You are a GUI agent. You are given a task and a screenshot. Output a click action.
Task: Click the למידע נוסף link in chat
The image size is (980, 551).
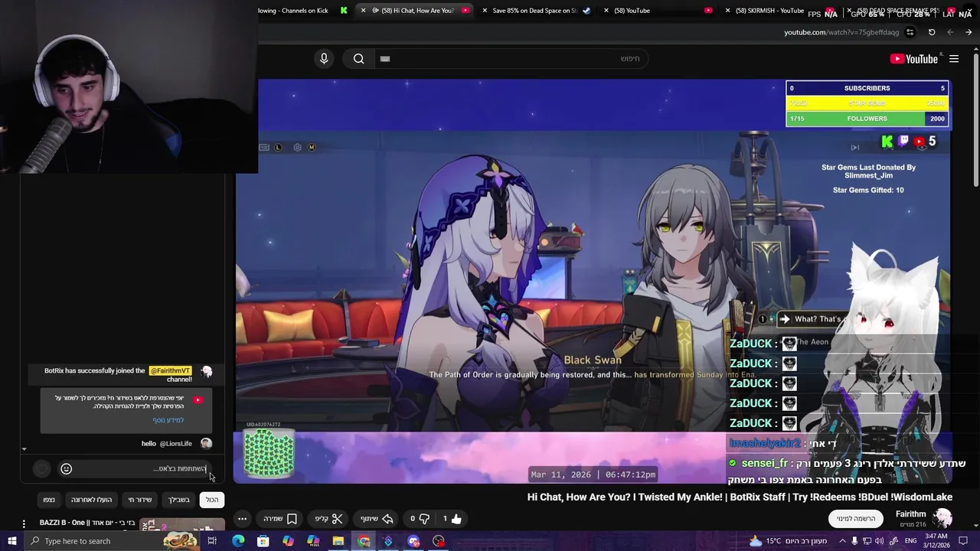point(168,420)
